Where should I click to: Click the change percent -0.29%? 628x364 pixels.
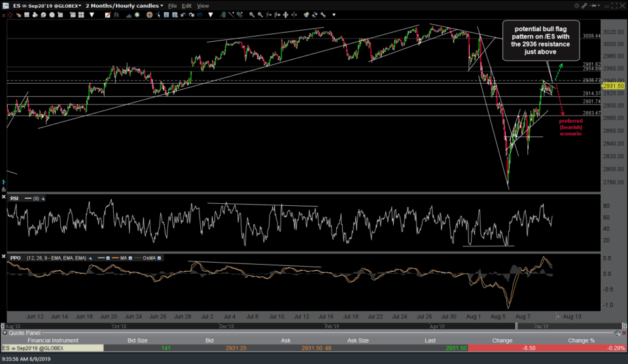coord(616,348)
